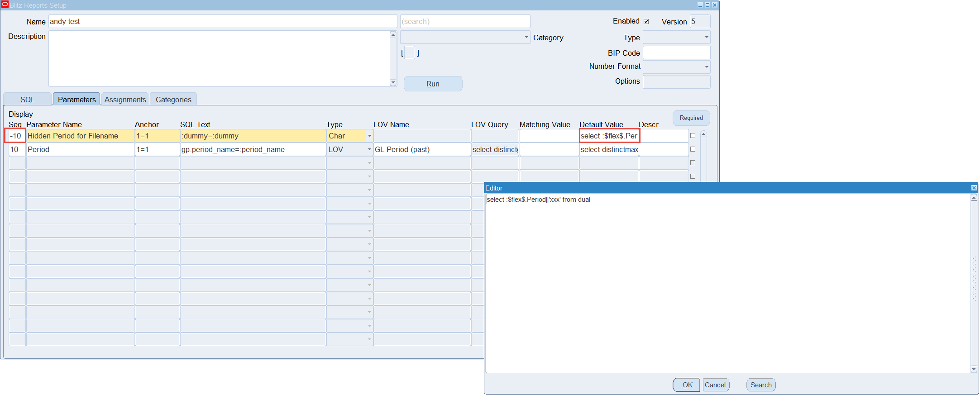Viewport: 980px width, 395px height.
Task: Tick Required checkbox for the Period parameter
Action: coord(693,149)
